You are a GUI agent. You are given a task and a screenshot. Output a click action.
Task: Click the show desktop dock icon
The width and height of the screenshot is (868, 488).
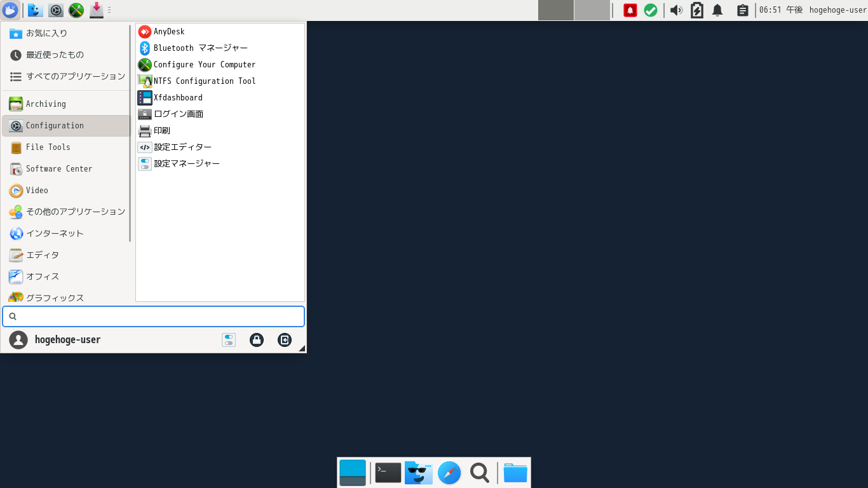(353, 473)
